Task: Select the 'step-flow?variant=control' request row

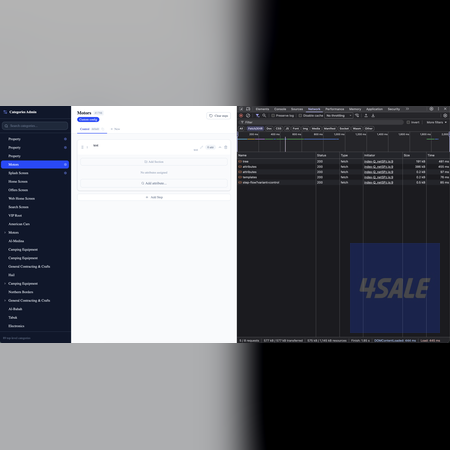Action: (343, 183)
